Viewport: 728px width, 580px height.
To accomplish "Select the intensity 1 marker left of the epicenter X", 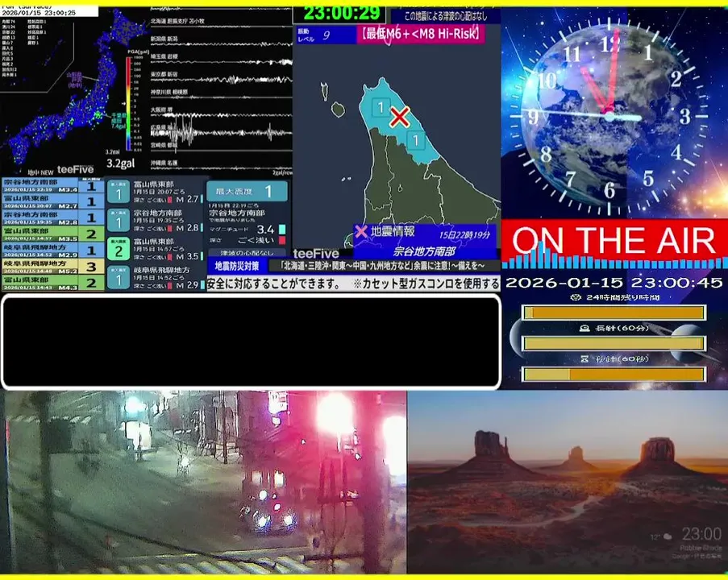I will pos(381,107).
